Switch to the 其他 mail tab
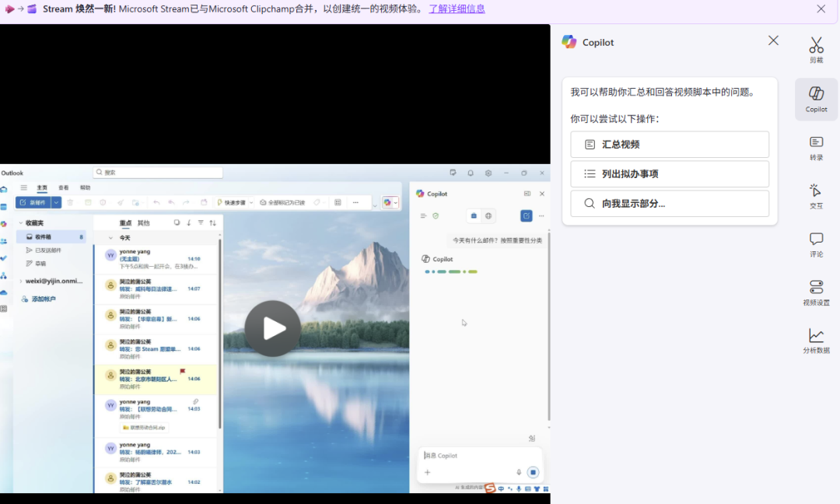The image size is (840, 504). click(144, 223)
